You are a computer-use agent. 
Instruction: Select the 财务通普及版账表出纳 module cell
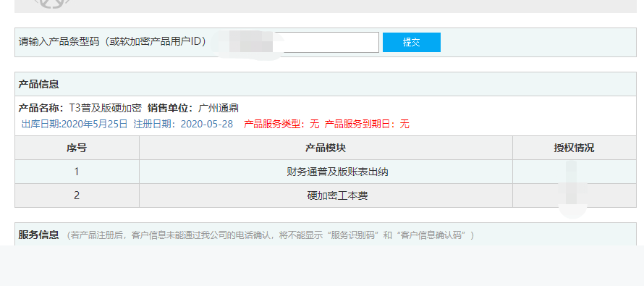click(326, 172)
